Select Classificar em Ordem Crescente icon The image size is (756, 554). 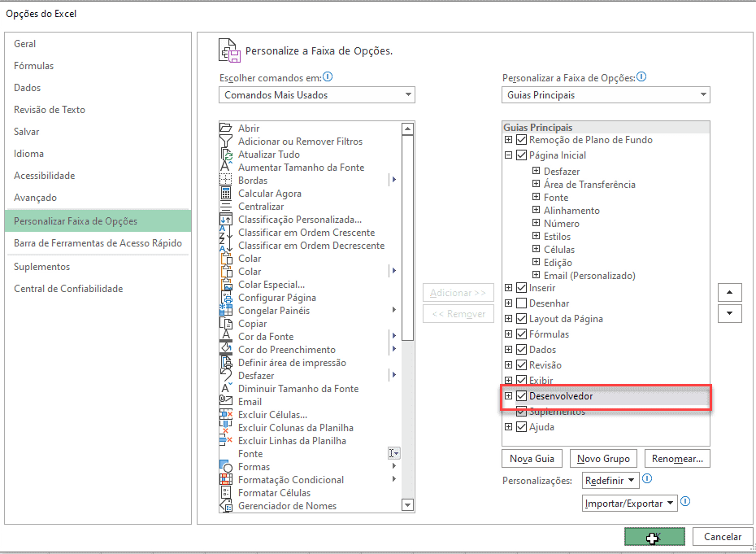(226, 233)
